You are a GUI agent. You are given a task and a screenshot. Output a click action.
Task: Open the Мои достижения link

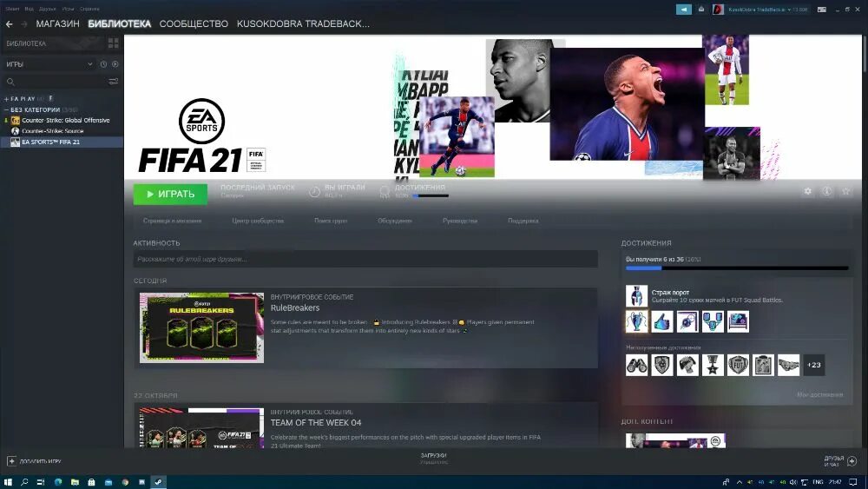point(820,395)
